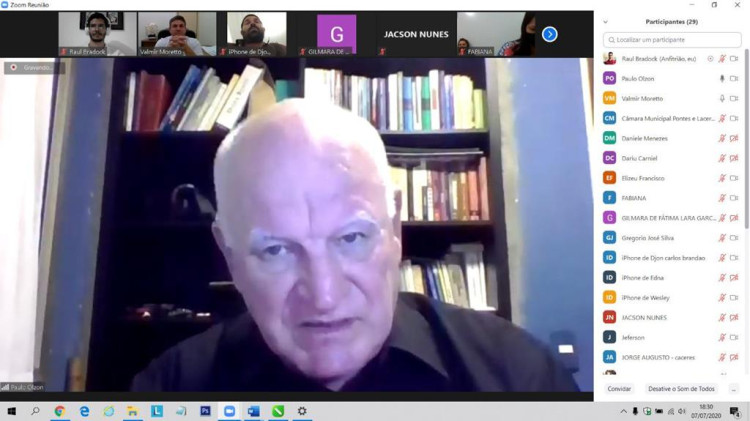Click JORGE AUGUSTO's disabled camera icon
This screenshot has height=421, width=750.
734,357
